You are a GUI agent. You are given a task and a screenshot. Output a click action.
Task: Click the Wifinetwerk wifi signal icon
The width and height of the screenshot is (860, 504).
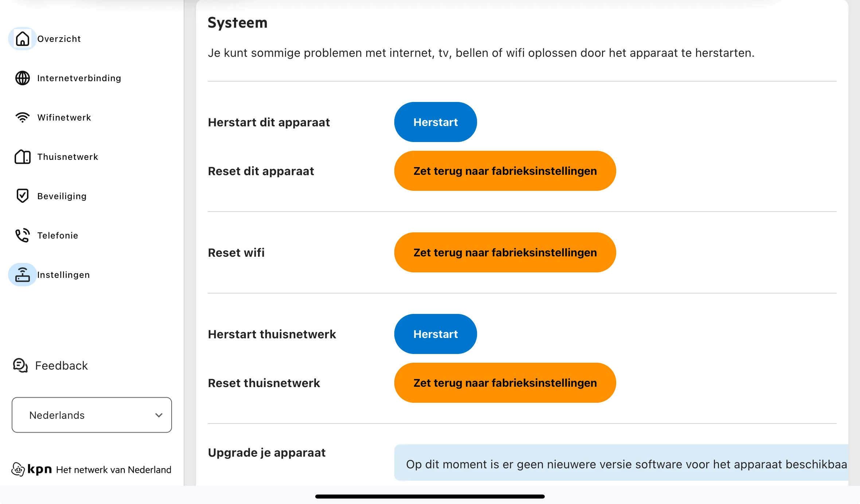pyautogui.click(x=22, y=117)
